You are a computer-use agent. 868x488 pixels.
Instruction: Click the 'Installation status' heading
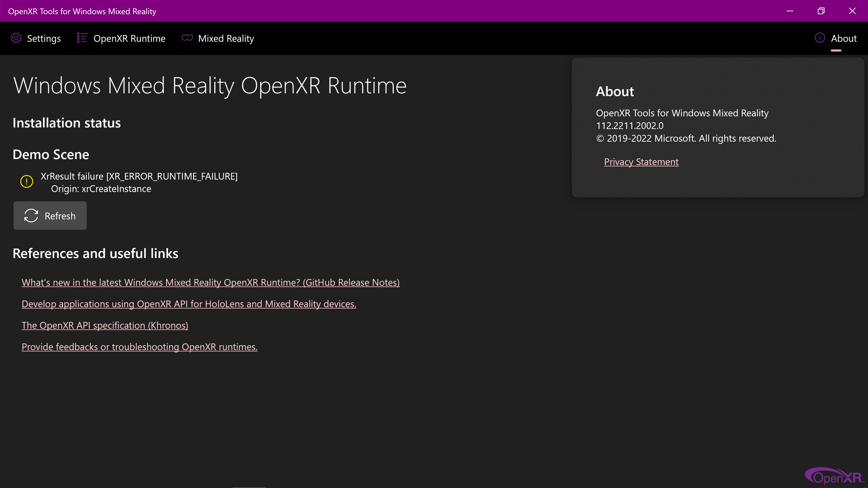[67, 123]
